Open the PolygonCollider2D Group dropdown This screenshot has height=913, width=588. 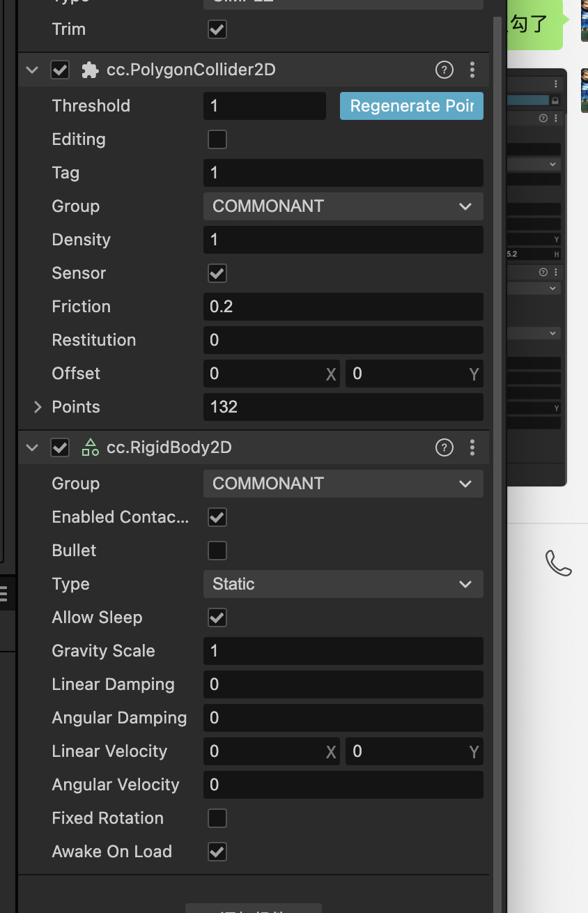click(343, 206)
